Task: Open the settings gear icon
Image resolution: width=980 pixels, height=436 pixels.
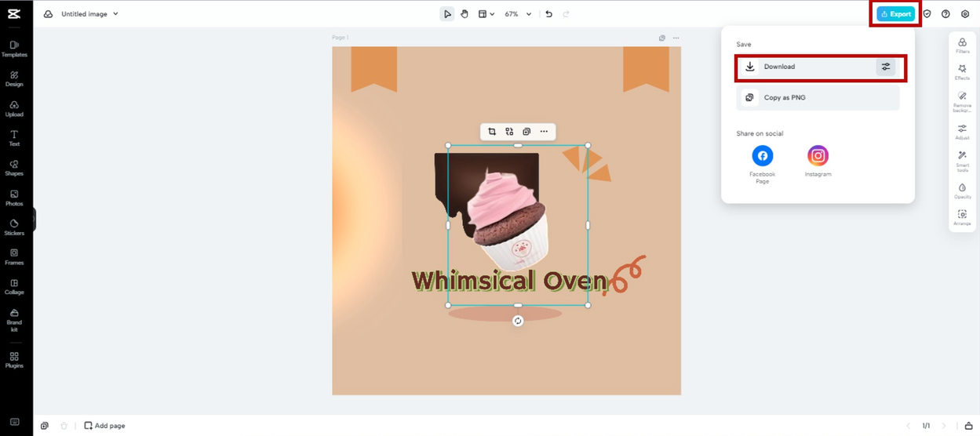Action: (x=965, y=14)
